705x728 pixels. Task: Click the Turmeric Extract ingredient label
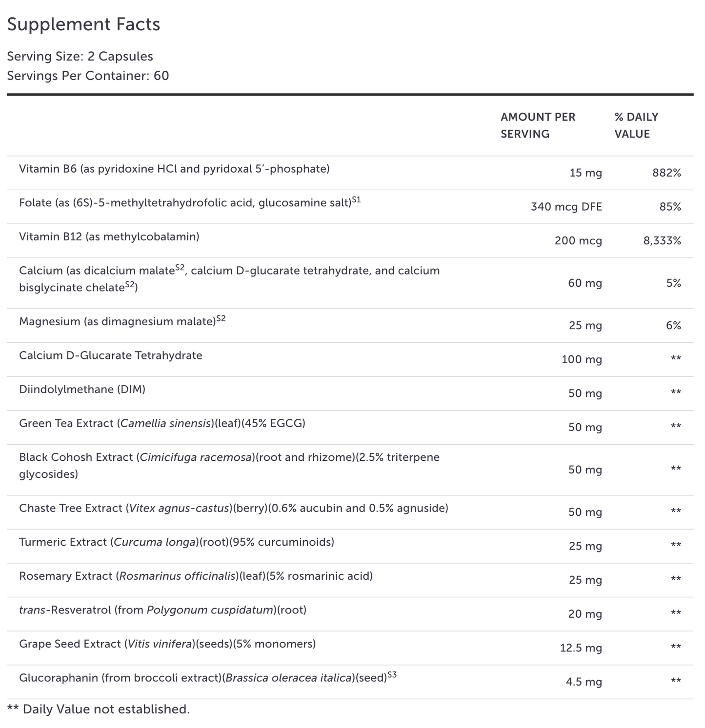coord(177,542)
